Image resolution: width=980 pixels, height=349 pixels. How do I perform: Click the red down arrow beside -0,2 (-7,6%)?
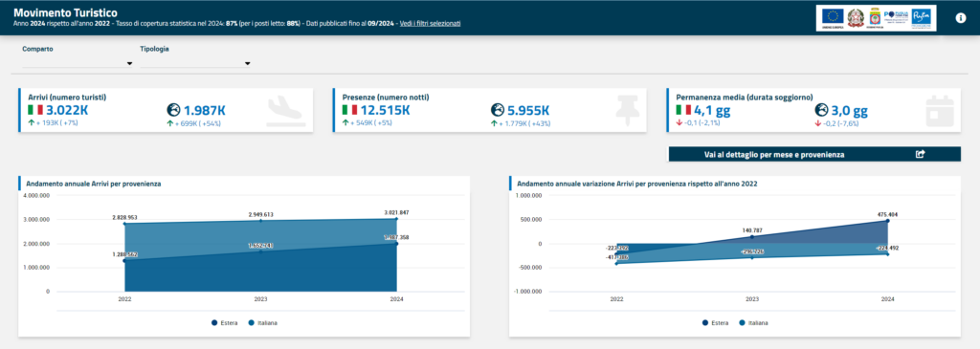[x=817, y=123]
